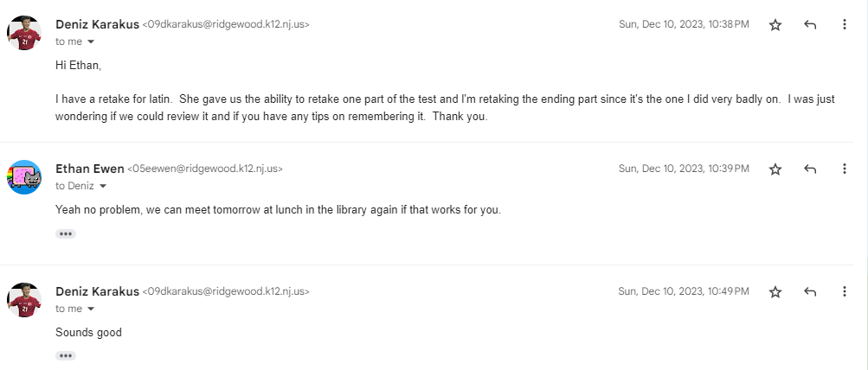The height and width of the screenshot is (370, 868).
Task: Star Deniz's 10:38 PM Latin retake email
Action: tap(775, 25)
